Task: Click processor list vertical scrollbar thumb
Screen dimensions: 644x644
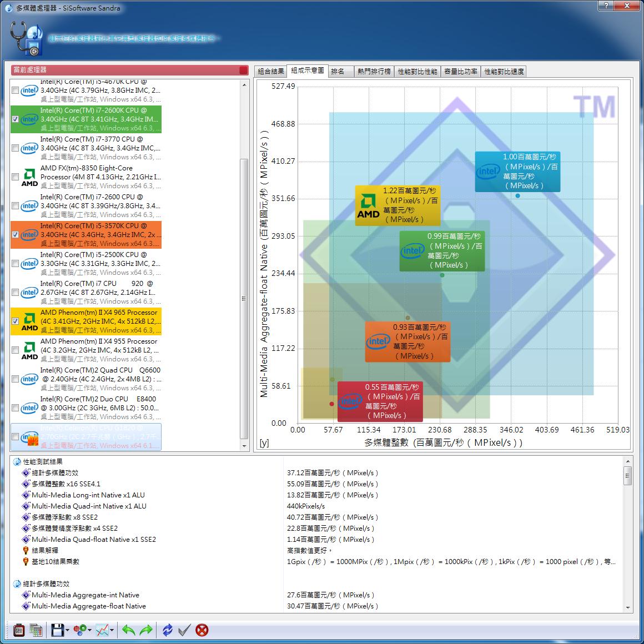Action: coord(244,299)
